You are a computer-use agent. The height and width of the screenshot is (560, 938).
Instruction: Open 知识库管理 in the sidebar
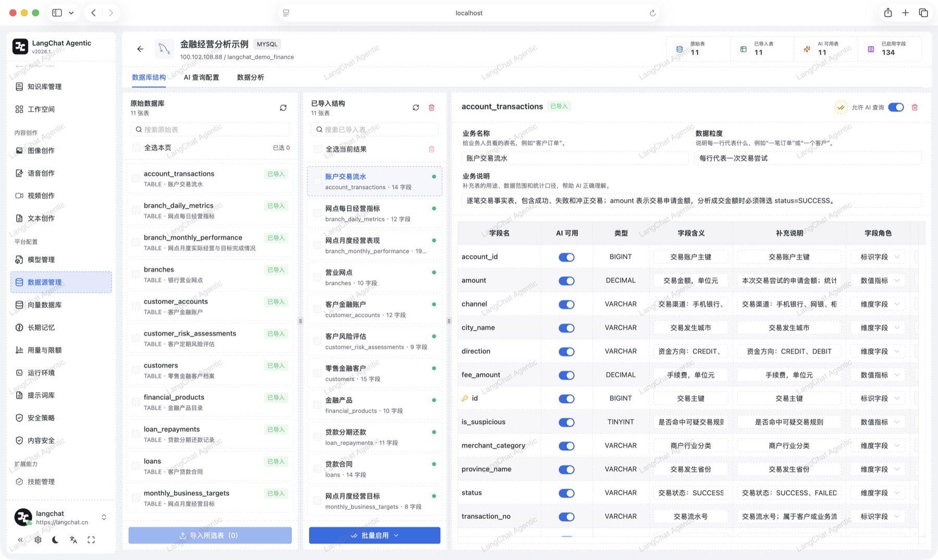point(61,86)
